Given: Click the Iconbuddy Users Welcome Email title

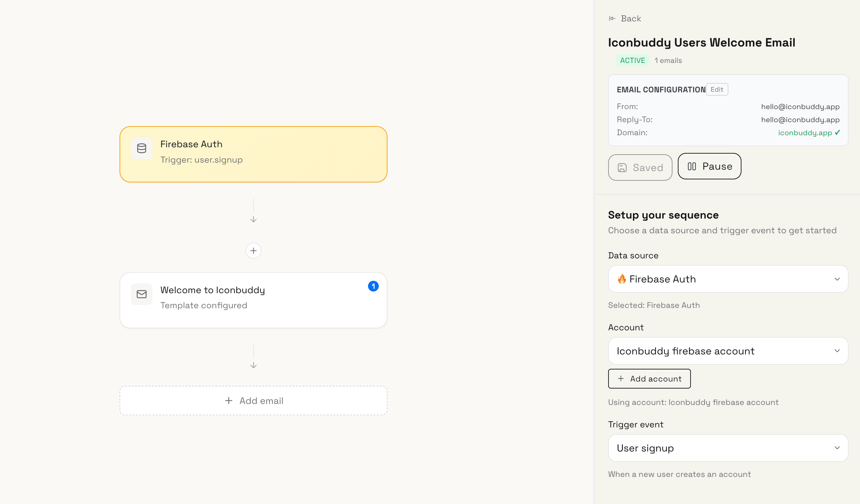Looking at the screenshot, I should pos(702,43).
